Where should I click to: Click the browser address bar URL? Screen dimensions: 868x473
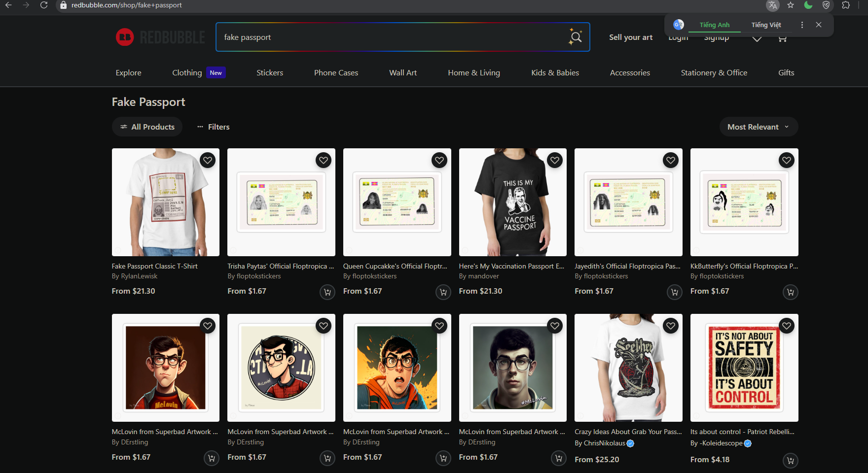coord(127,5)
